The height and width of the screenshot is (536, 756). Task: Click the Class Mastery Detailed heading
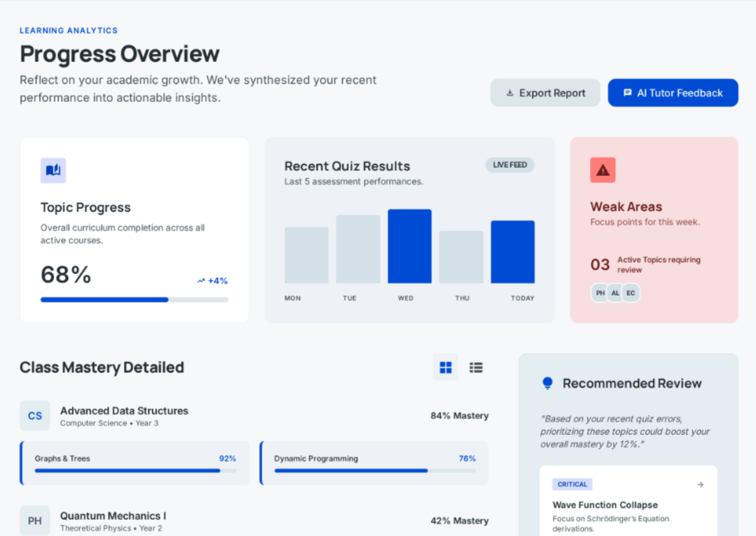coord(102,367)
